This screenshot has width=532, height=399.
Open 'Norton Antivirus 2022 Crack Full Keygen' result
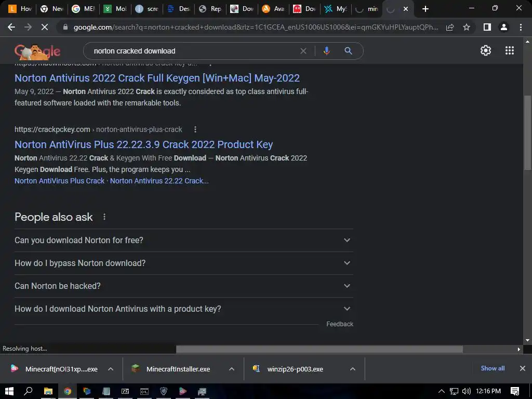pyautogui.click(x=157, y=78)
